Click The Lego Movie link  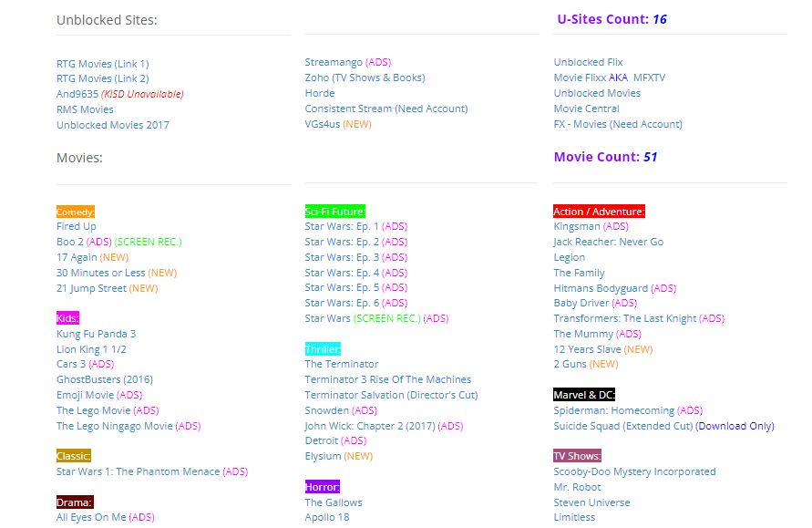click(93, 411)
